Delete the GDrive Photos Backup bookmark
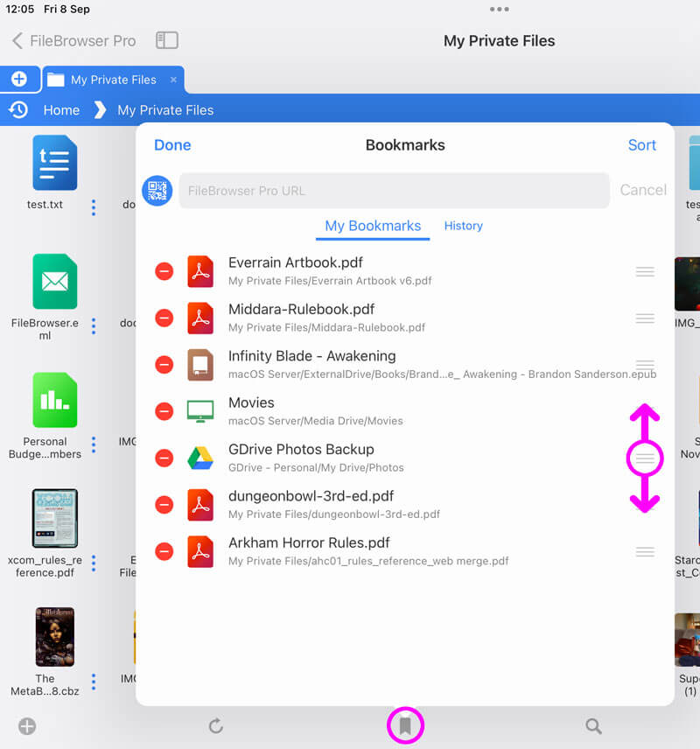700x749 pixels. pos(164,458)
